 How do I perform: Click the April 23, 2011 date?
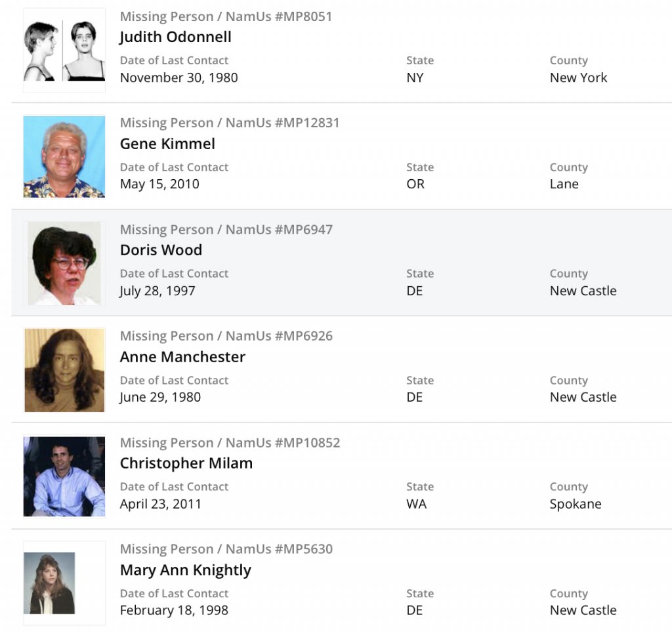(160, 504)
